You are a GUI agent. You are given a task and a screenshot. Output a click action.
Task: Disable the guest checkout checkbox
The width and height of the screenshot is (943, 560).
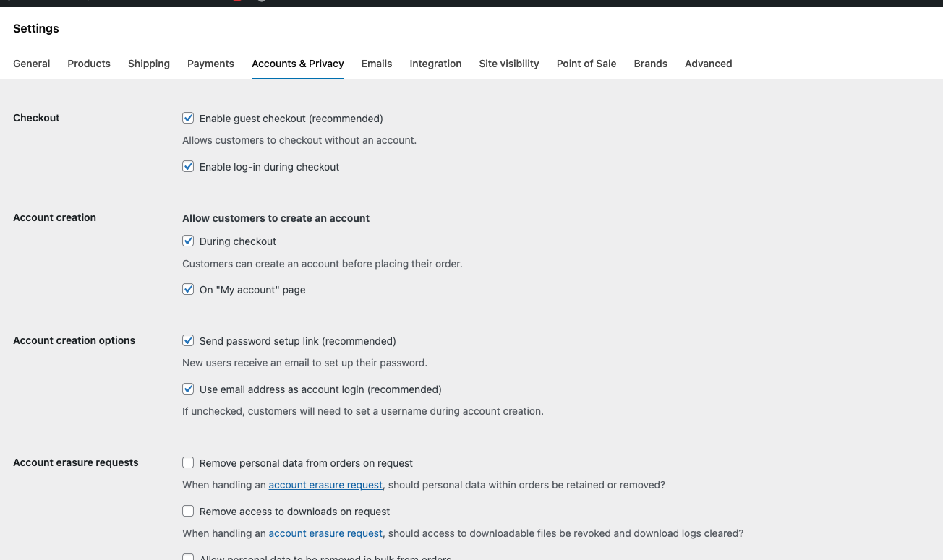188,118
